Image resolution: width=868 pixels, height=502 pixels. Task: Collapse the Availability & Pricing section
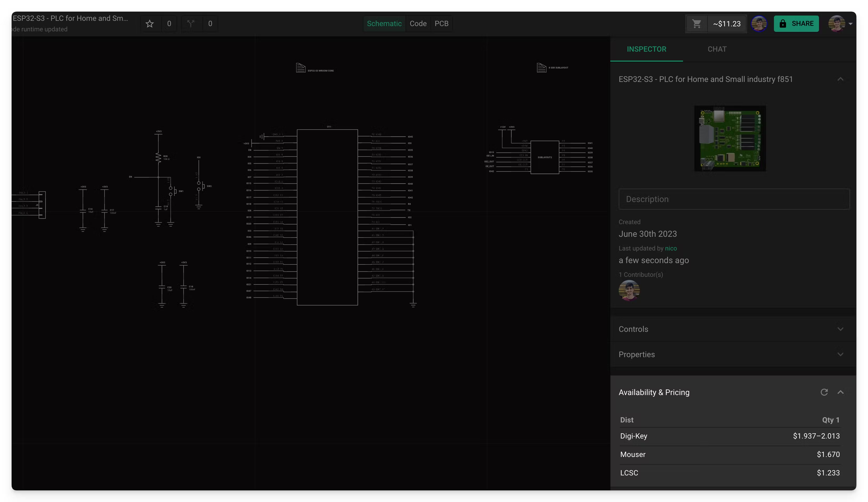click(840, 392)
